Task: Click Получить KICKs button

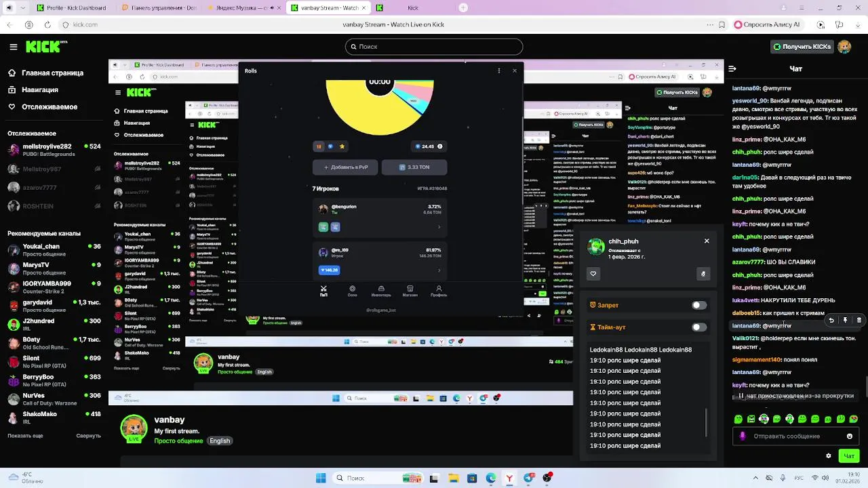Action: (802, 47)
